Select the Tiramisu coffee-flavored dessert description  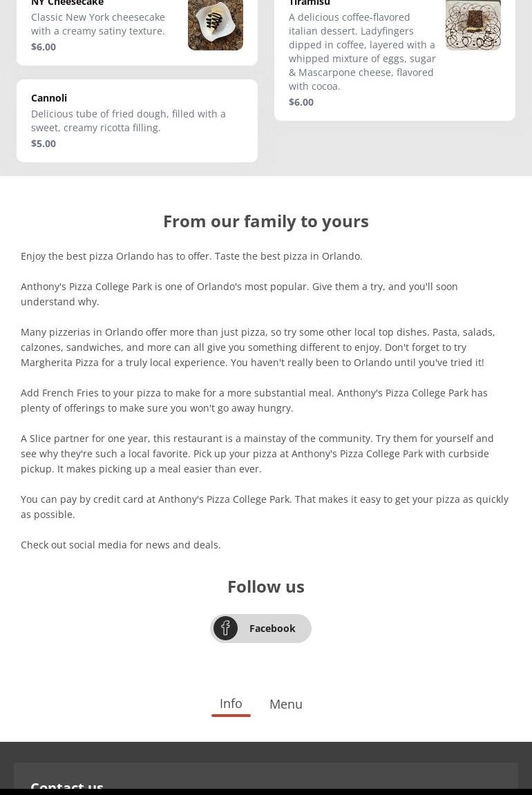point(362,51)
